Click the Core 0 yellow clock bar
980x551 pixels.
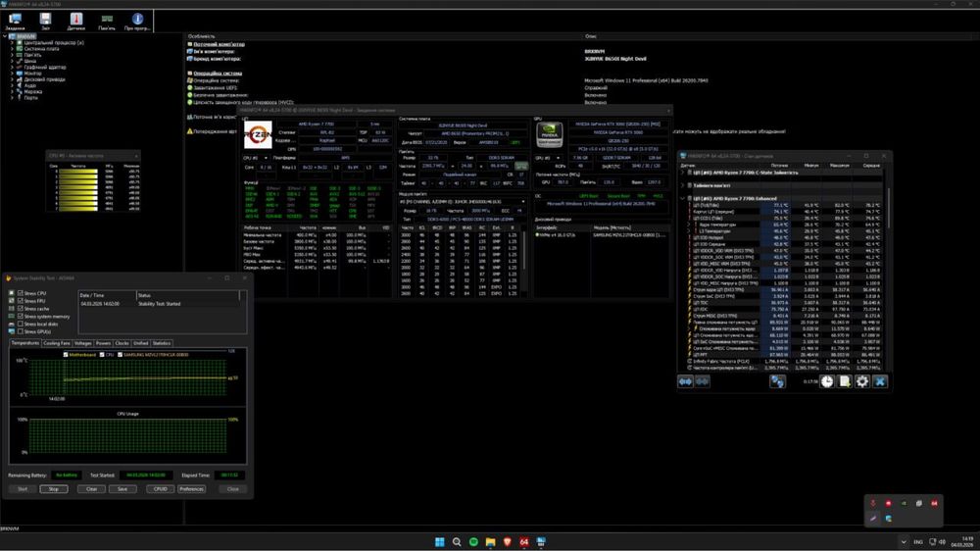point(78,171)
